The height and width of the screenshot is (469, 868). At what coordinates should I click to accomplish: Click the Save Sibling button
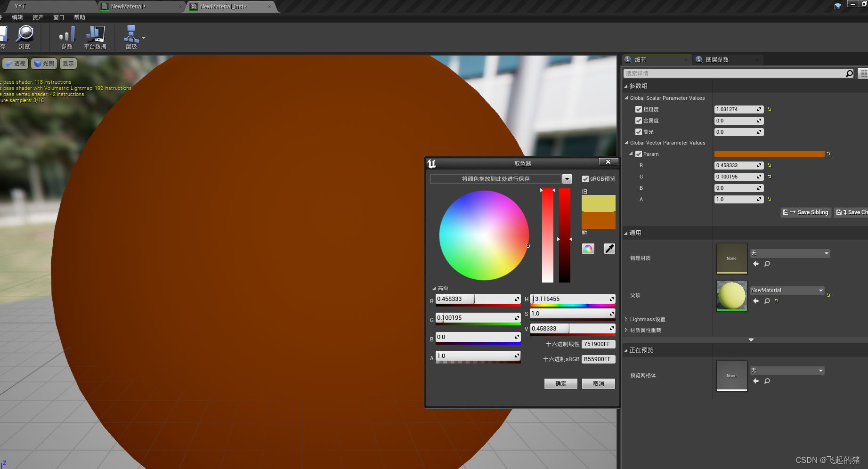[x=806, y=212]
